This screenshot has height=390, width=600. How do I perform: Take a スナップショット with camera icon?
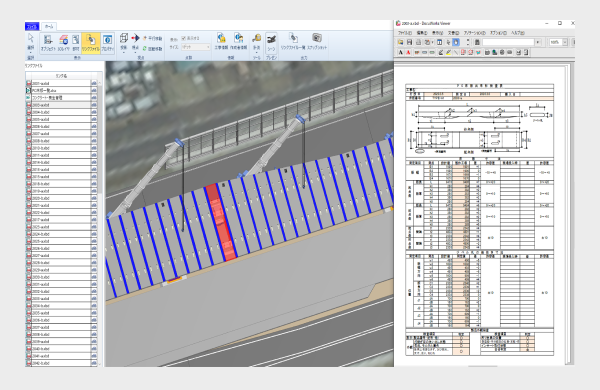(317, 41)
